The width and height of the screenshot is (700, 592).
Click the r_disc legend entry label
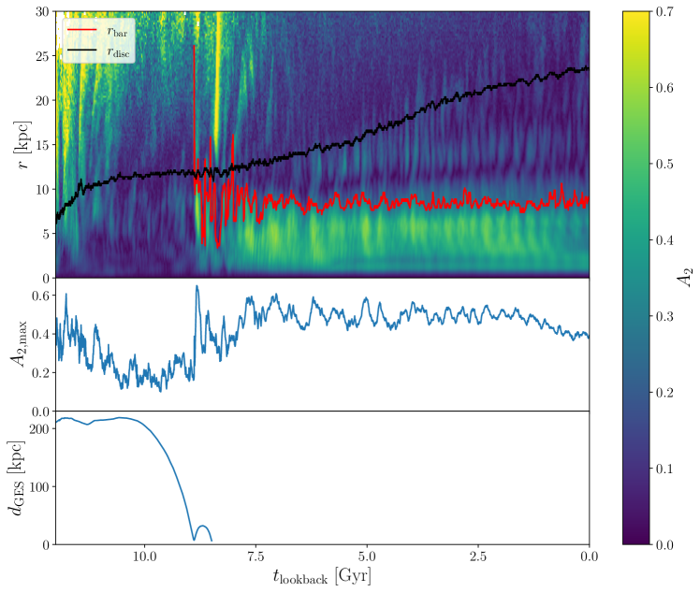[x=118, y=51]
